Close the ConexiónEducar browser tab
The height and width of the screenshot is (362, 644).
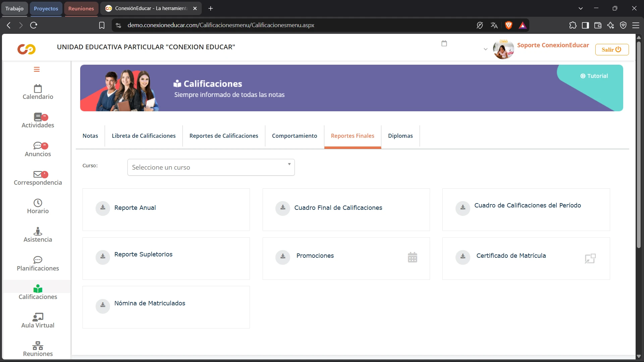pyautogui.click(x=195, y=8)
